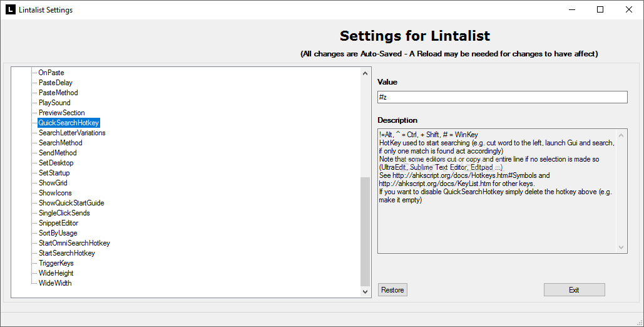Maximize the Lintalist Settings window

tap(600, 9)
